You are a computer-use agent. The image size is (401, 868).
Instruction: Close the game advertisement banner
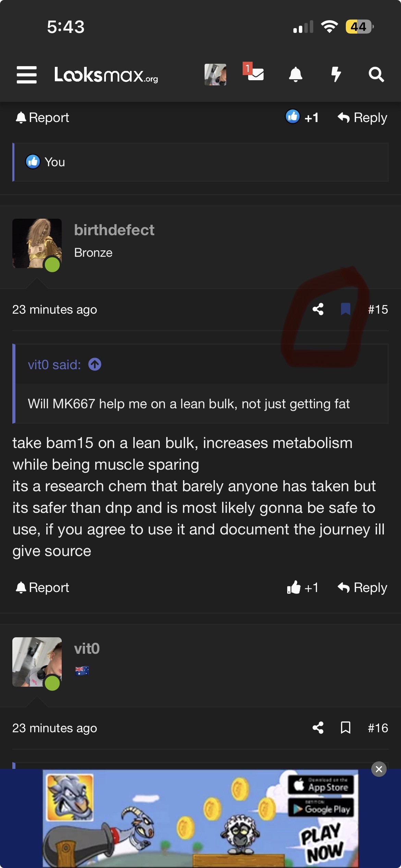[x=379, y=769]
